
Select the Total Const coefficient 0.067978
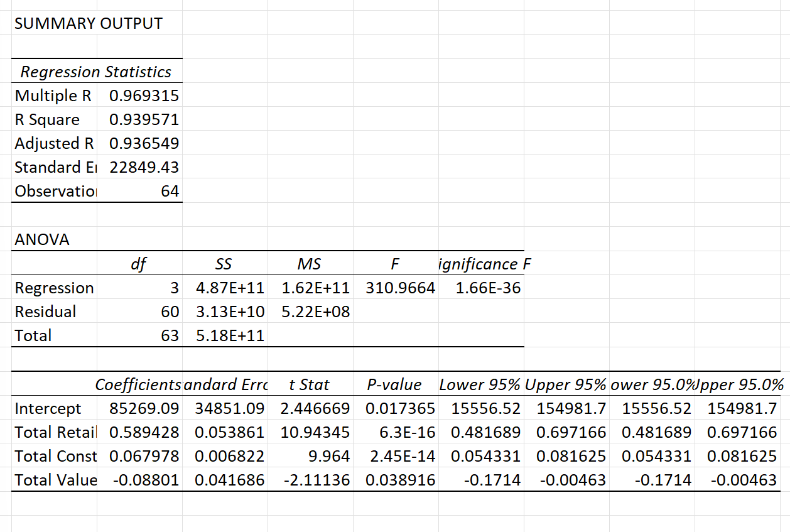coord(144,456)
